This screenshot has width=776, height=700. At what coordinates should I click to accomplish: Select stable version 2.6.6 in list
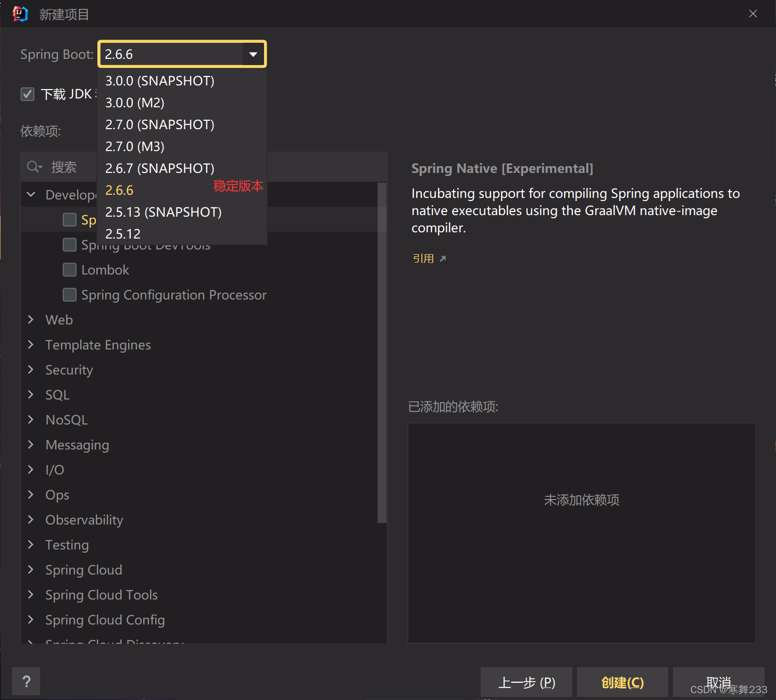[x=182, y=190]
